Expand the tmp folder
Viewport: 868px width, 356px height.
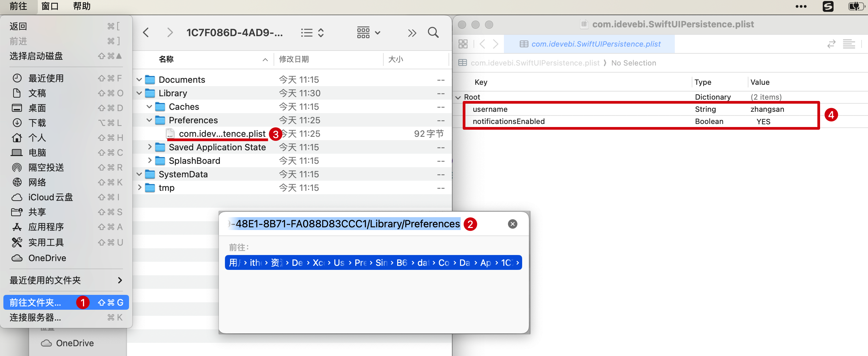pyautogui.click(x=139, y=188)
